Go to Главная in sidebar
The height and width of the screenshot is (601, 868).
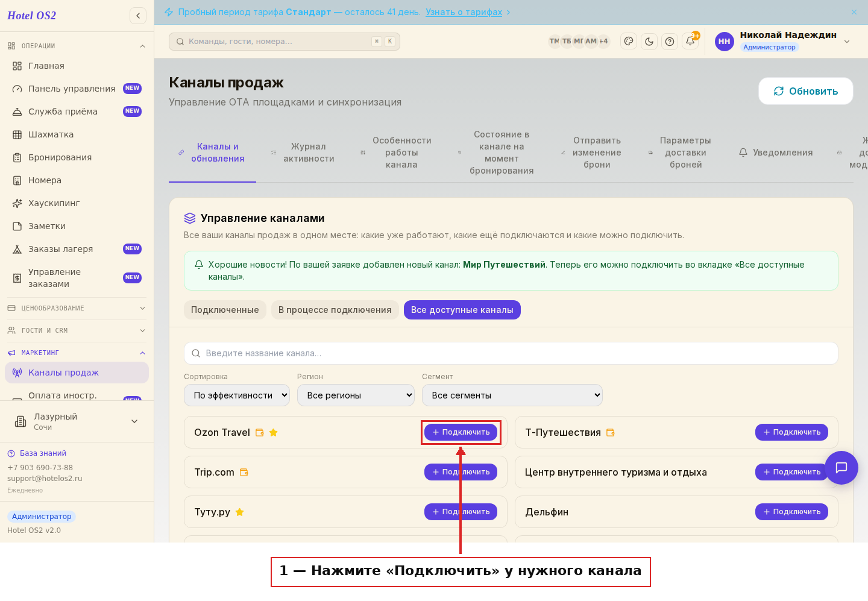tap(77, 66)
